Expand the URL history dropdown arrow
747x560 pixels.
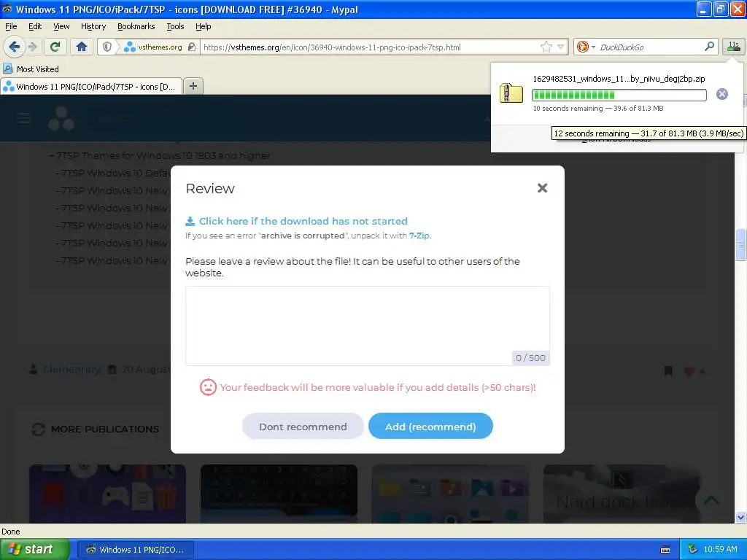561,47
